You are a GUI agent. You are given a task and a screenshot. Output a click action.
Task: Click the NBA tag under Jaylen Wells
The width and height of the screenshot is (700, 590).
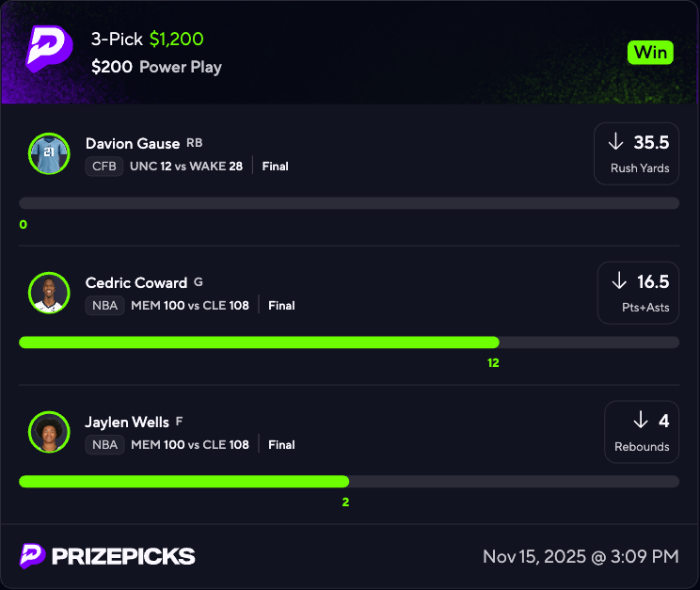click(104, 445)
